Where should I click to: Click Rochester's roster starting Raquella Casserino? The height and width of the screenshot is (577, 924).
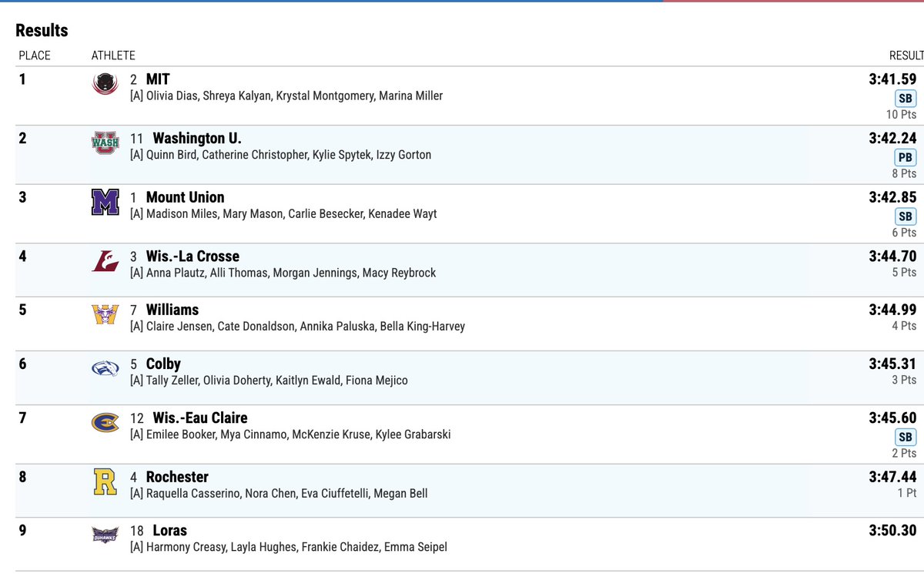pos(279,494)
